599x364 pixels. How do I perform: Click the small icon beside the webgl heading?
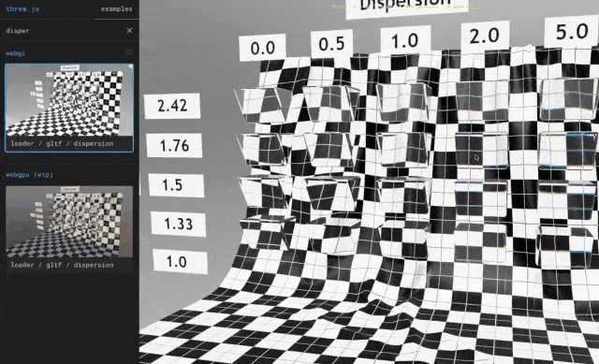[129, 52]
